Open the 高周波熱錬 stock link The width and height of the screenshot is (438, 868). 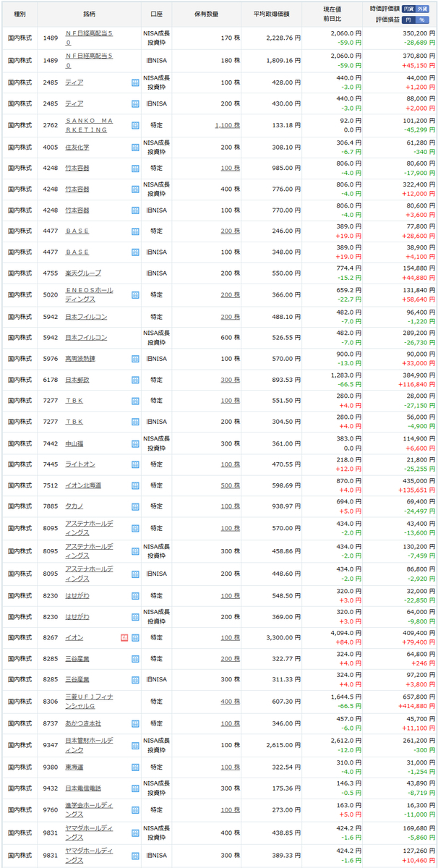click(x=80, y=358)
